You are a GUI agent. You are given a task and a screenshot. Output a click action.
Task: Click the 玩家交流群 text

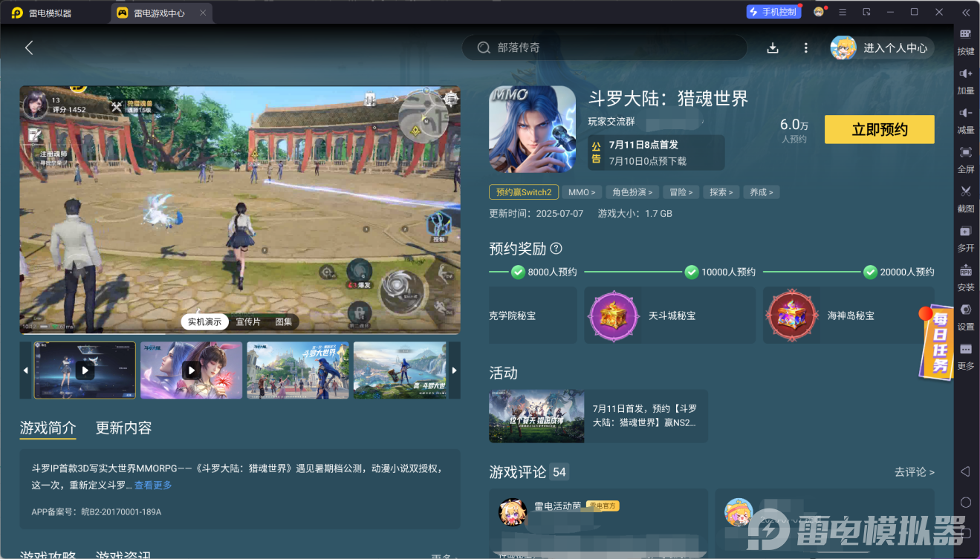coord(613,121)
